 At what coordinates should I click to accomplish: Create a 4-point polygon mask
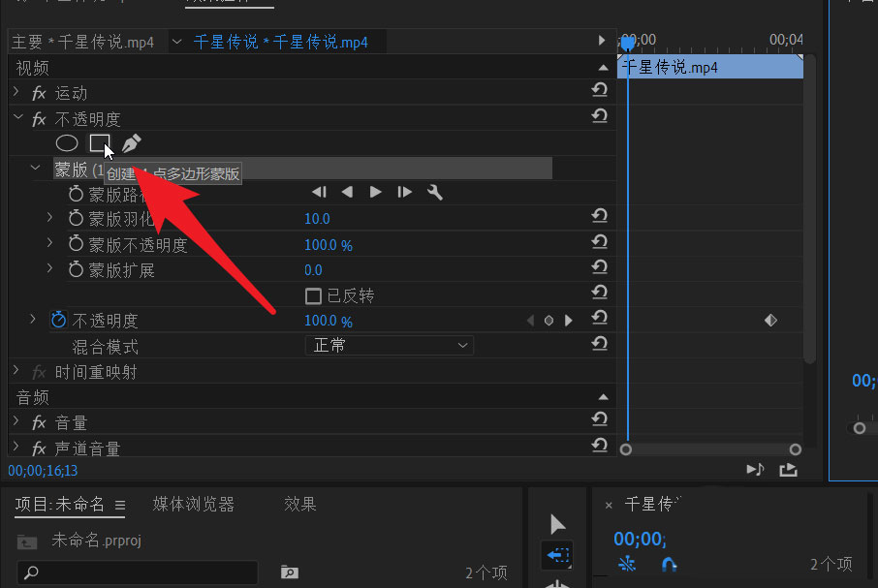point(102,142)
